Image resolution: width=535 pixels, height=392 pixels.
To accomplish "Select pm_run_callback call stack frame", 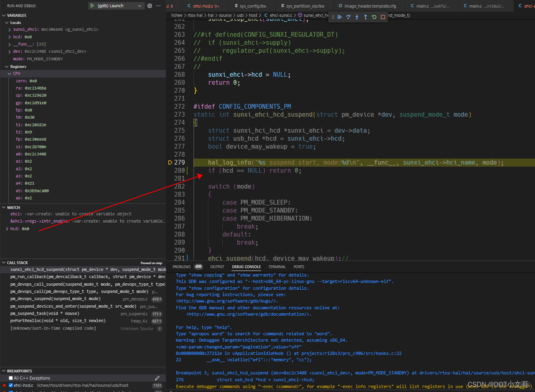I will pos(83,277).
